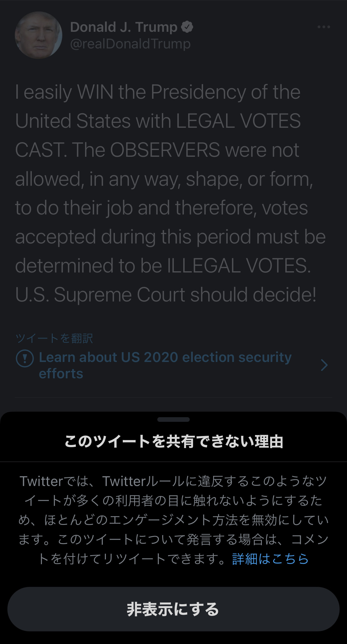Tap the sheet title このツイートを共有できない理由
This screenshot has height=644, width=347.
click(174, 441)
